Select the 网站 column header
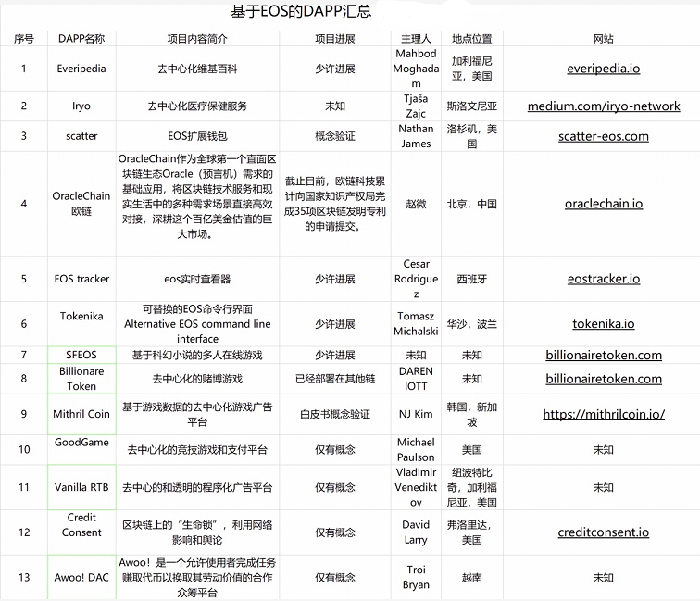Screen dimensions: 700x601 click(x=603, y=39)
